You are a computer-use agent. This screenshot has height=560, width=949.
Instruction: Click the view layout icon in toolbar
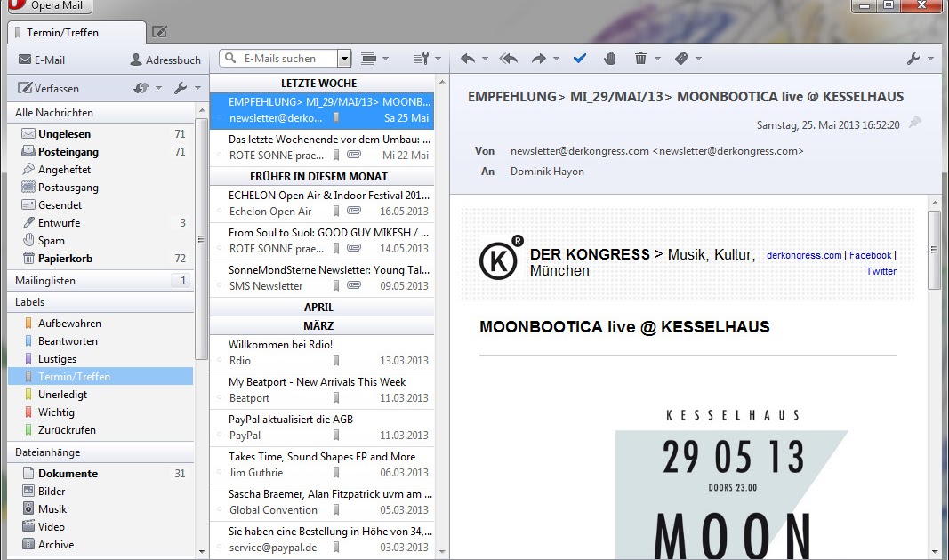pyautogui.click(x=368, y=59)
